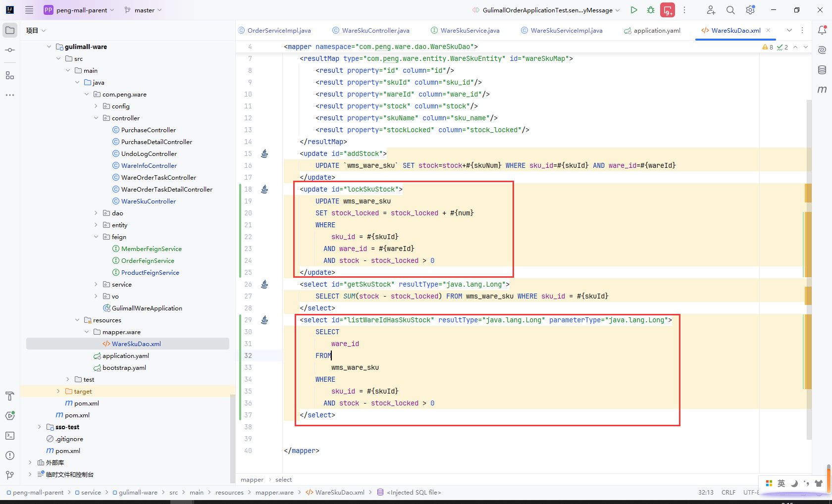
Task: Open the Build hammer tool window
Action: tap(10, 396)
